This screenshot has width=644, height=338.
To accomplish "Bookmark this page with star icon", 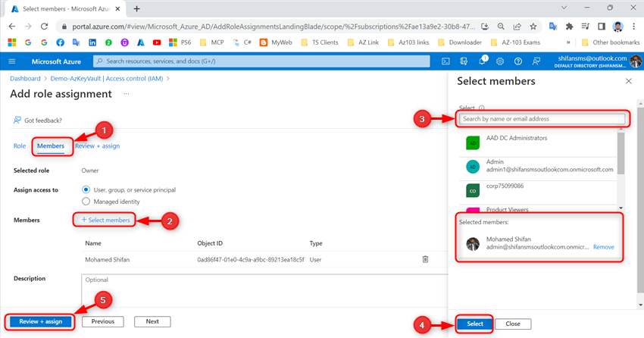I will [x=533, y=27].
